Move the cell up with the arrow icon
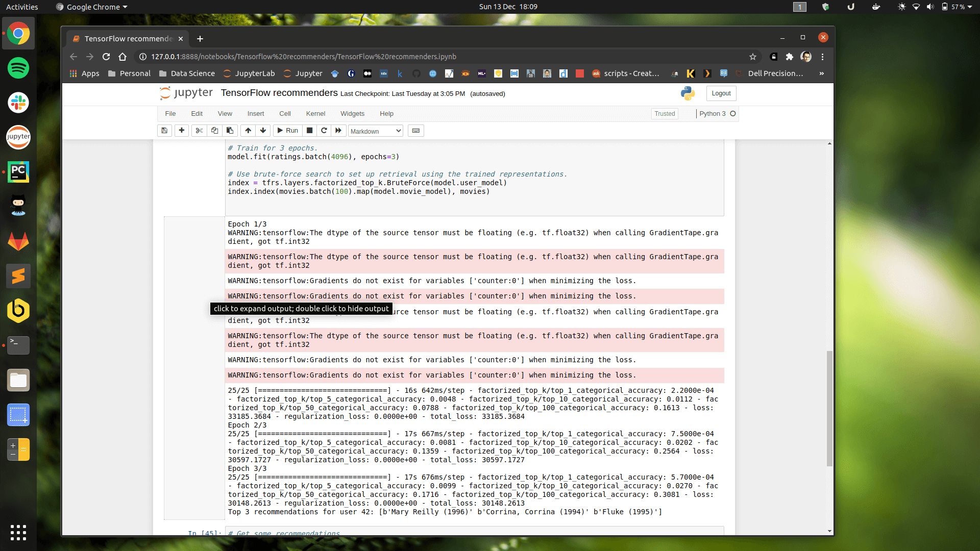Screen dimensions: 980x551 click(248, 131)
